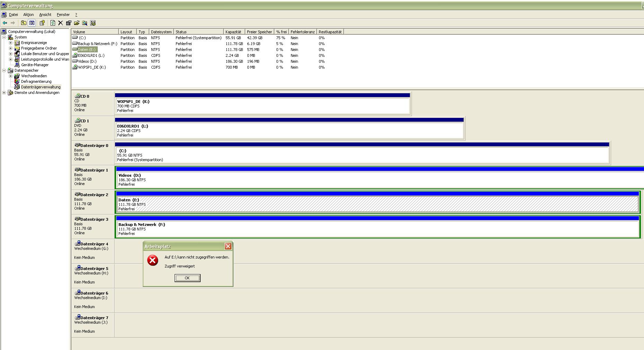
Task: Click the back arrow toolbar icon
Action: click(x=5, y=23)
